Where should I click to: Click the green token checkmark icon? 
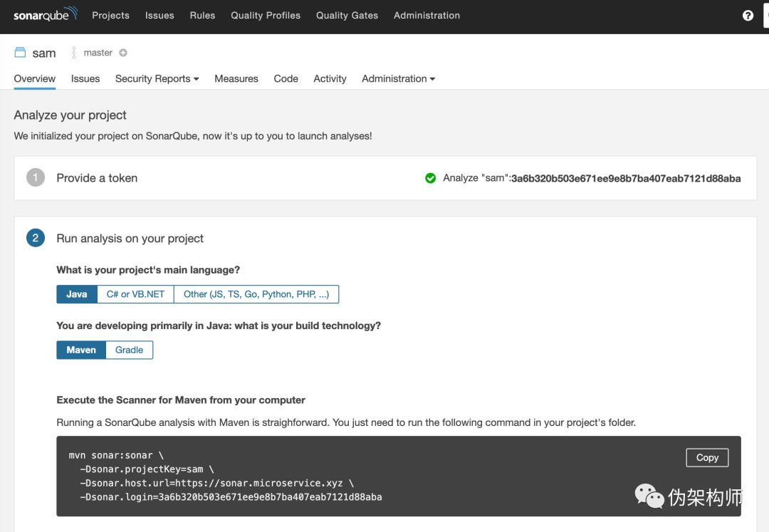point(430,178)
